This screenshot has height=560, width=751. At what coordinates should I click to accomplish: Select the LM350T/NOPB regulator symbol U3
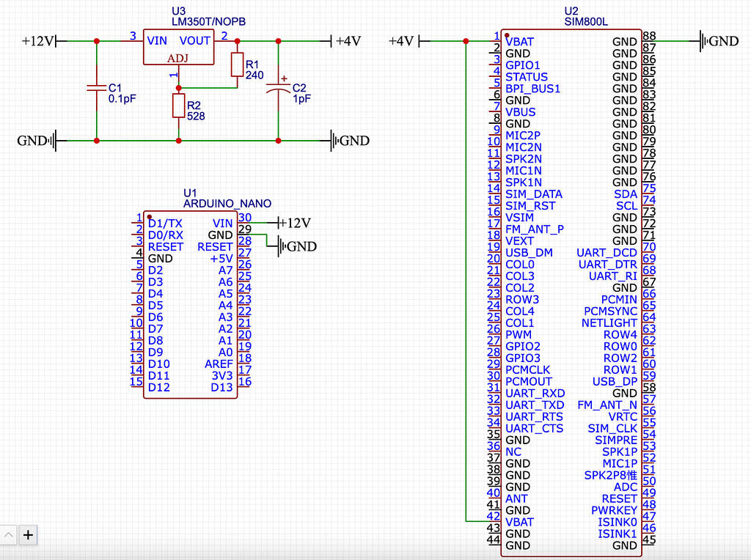178,45
